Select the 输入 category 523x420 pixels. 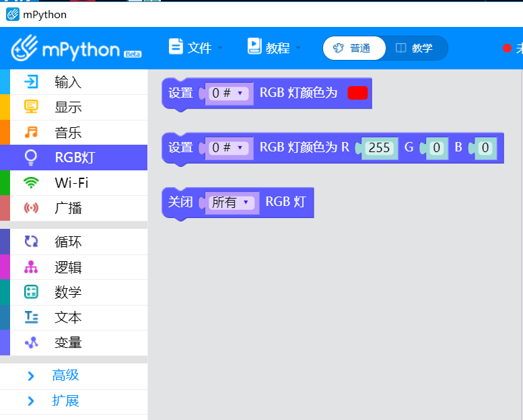click(x=74, y=82)
